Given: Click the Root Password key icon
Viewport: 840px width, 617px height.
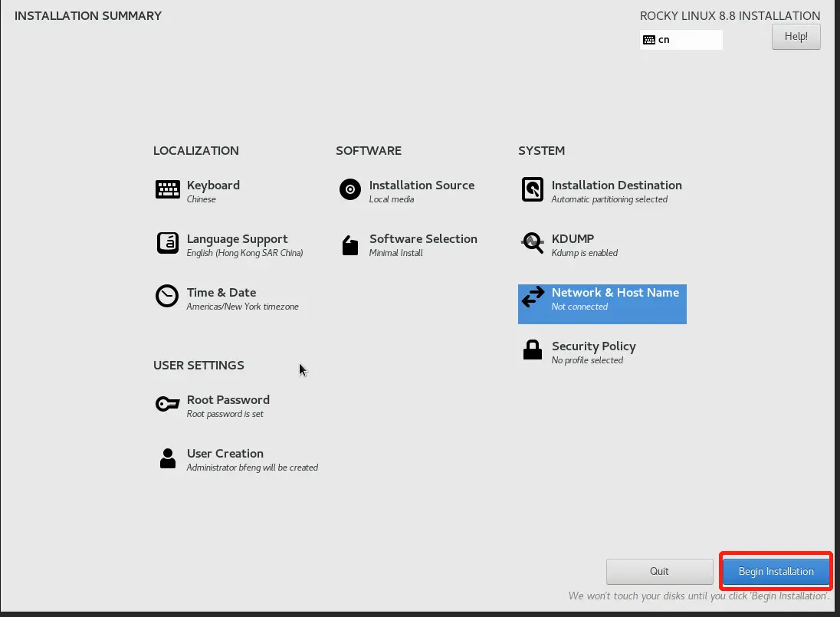Looking at the screenshot, I should pos(167,404).
